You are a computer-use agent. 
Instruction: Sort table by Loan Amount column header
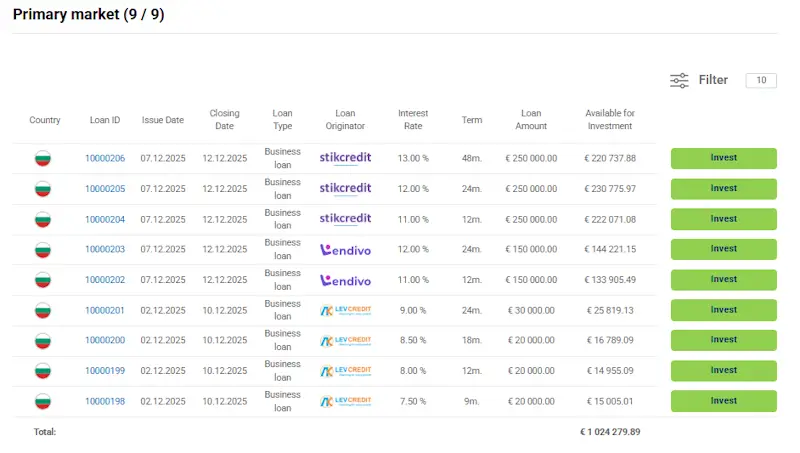[531, 120]
